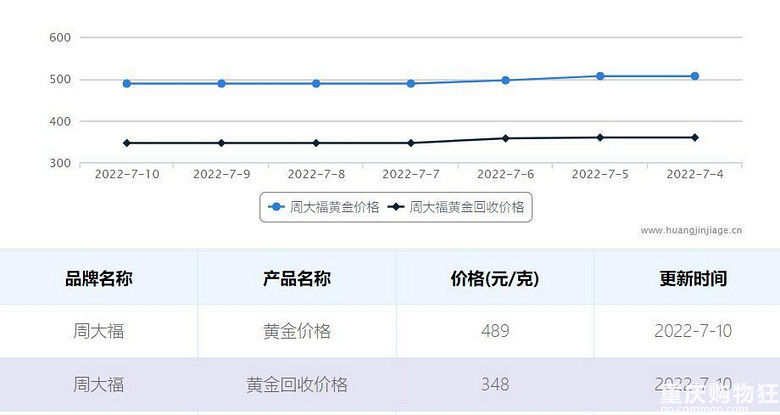Select blue gold price point at 2022-7-8
Screen dimensions: 780x415
[316, 84]
